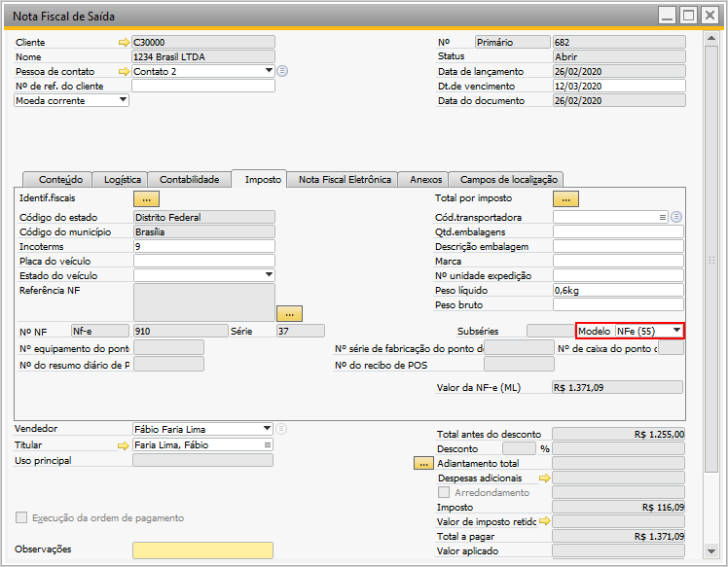Click Adiantamento total ellipsis button
The image size is (728, 567).
pyautogui.click(x=423, y=464)
